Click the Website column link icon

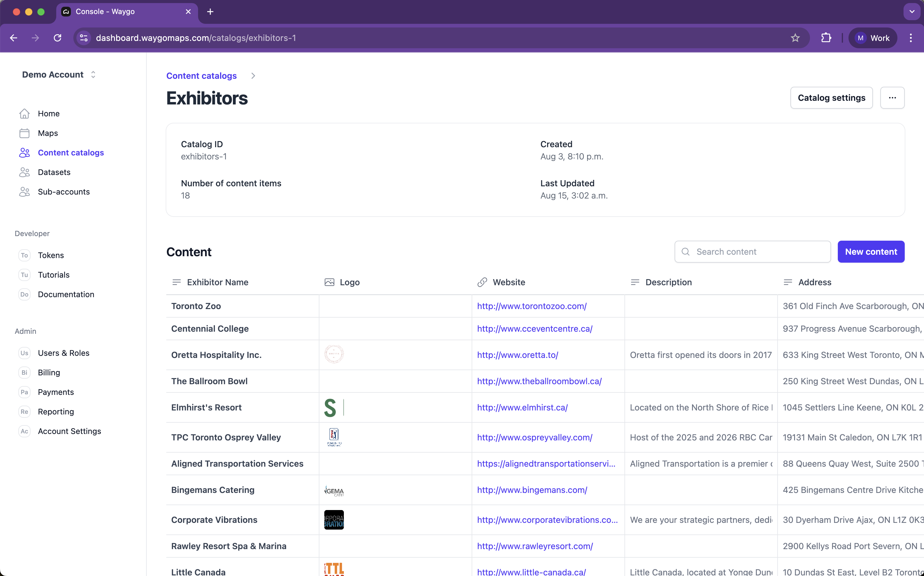click(x=482, y=282)
